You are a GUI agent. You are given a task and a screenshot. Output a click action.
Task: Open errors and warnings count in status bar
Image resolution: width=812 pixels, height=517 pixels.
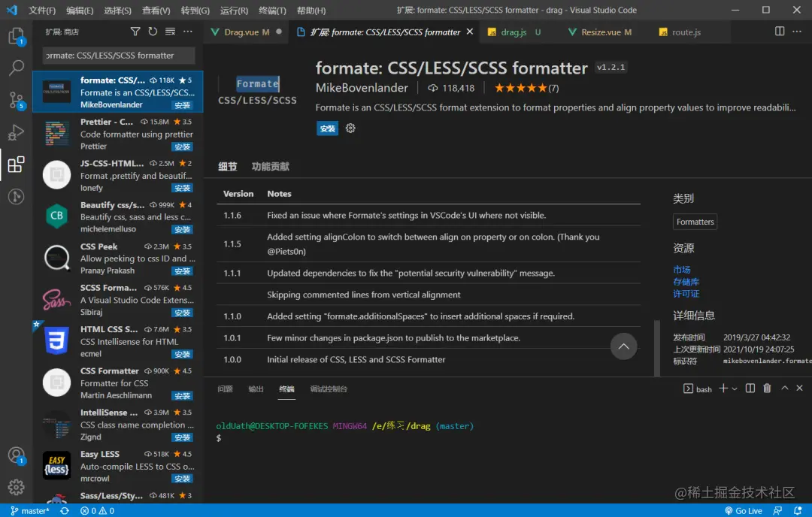[97, 511]
